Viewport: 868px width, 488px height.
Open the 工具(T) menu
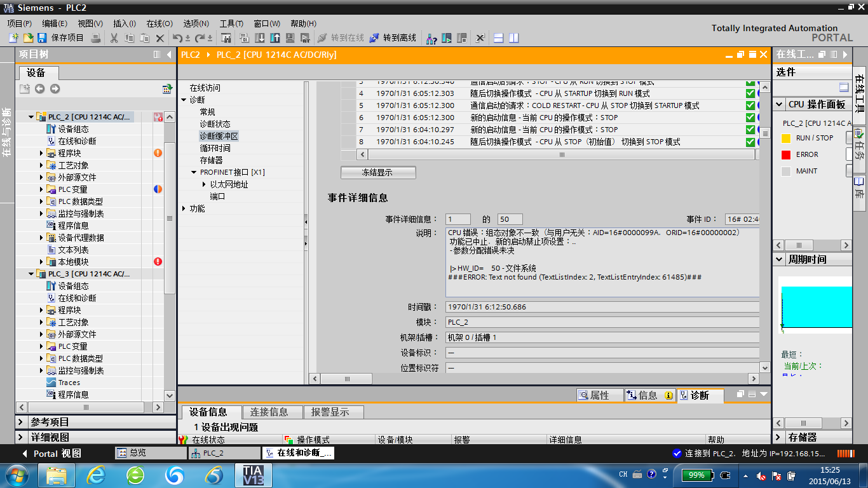pyautogui.click(x=231, y=24)
